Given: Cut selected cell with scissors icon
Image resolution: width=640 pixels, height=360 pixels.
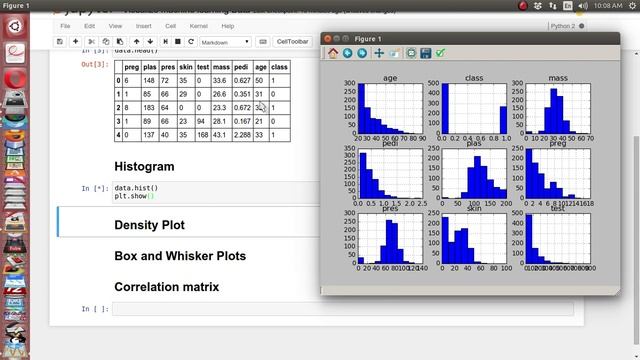Looking at the screenshot, I should point(91,42).
